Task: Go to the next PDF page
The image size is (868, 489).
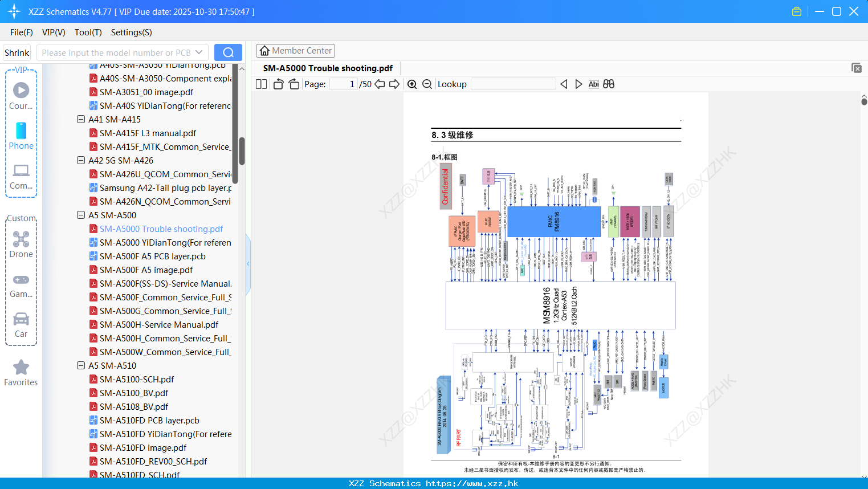Action: point(394,84)
